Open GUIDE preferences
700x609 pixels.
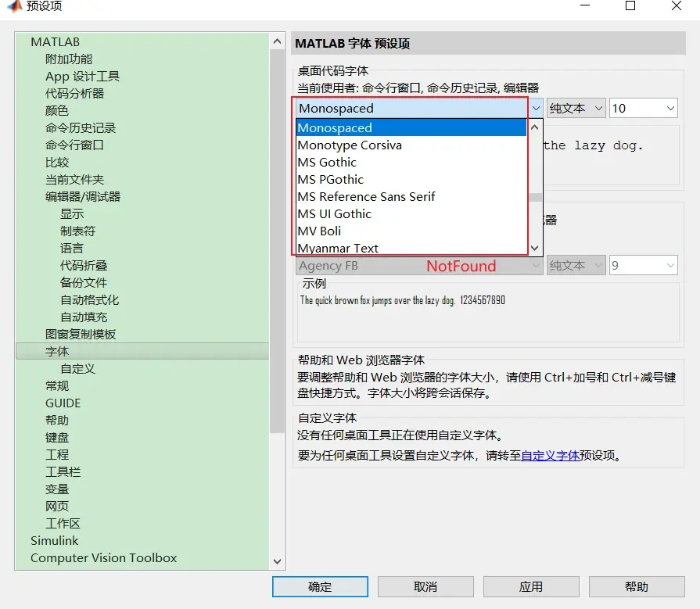[63, 403]
